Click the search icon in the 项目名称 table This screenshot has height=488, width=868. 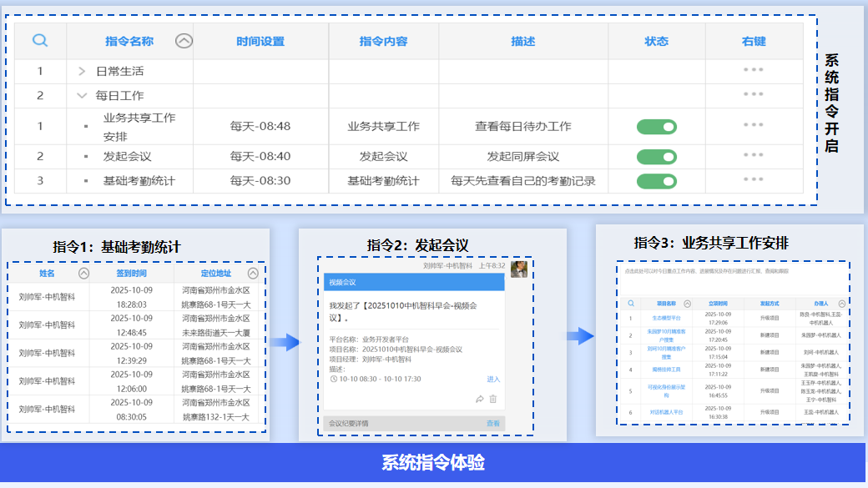[x=631, y=304]
